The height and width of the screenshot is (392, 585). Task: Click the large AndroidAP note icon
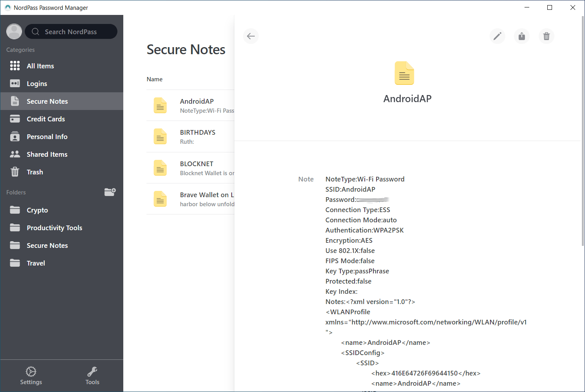[x=404, y=73]
